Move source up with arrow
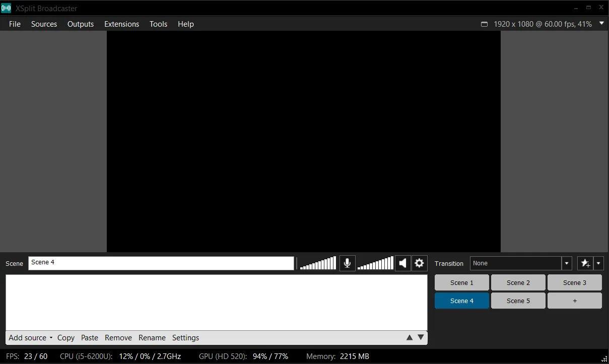This screenshot has height=364, width=609. [x=410, y=337]
